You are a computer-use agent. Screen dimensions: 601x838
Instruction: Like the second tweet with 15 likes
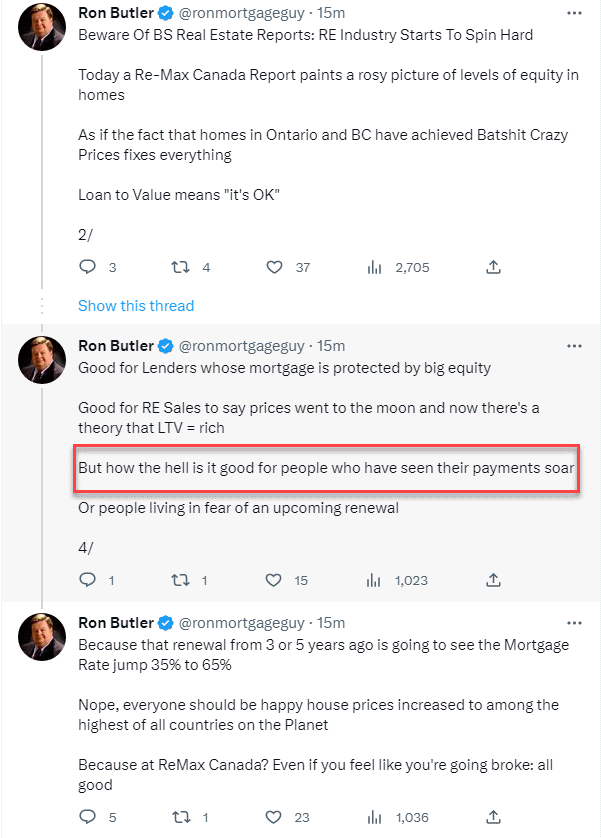click(274, 579)
